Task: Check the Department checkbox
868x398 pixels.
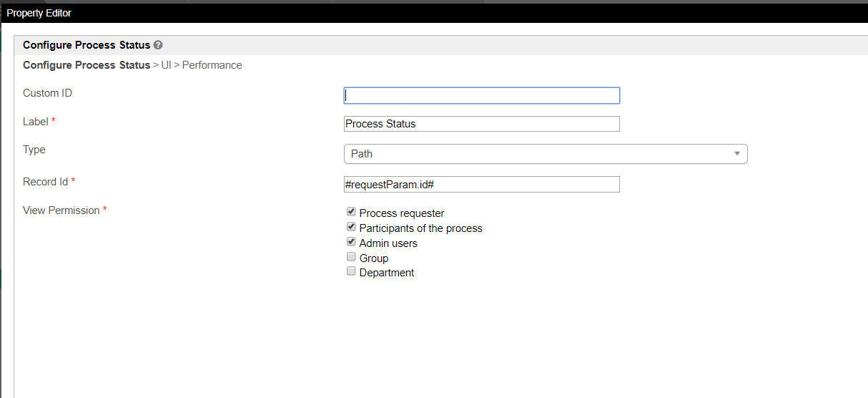Action: pyautogui.click(x=351, y=271)
